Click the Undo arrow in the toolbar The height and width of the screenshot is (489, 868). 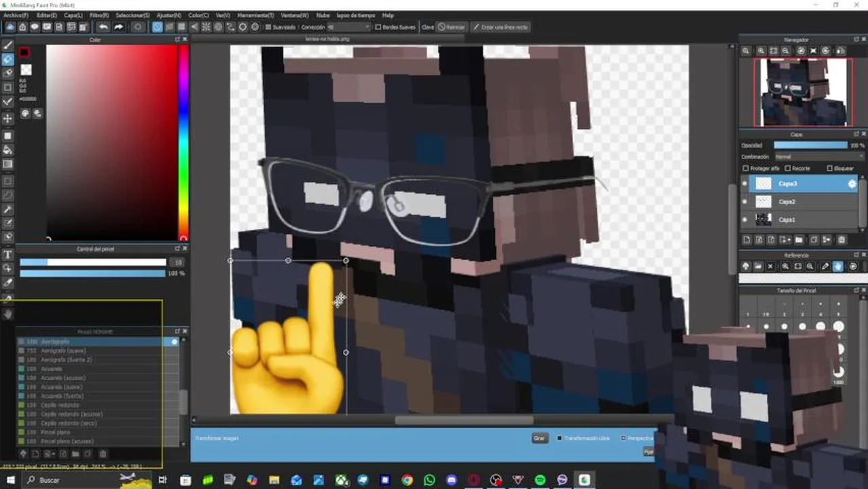[x=103, y=27]
